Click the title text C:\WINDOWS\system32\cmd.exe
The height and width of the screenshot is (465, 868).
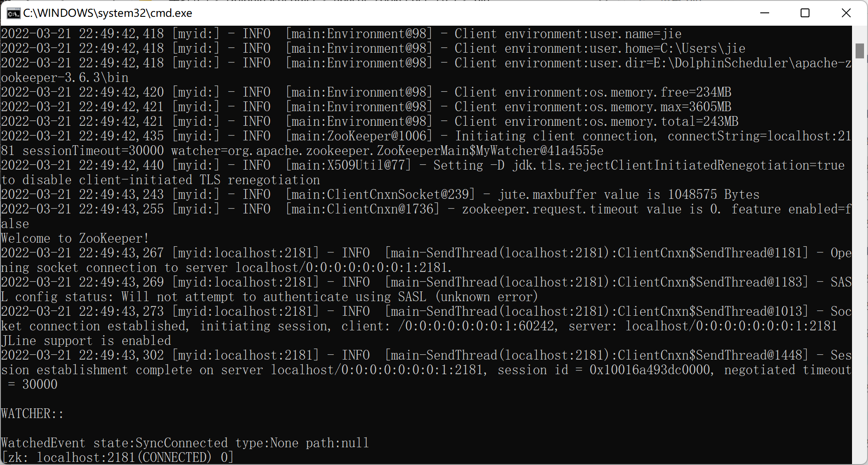[x=108, y=13]
